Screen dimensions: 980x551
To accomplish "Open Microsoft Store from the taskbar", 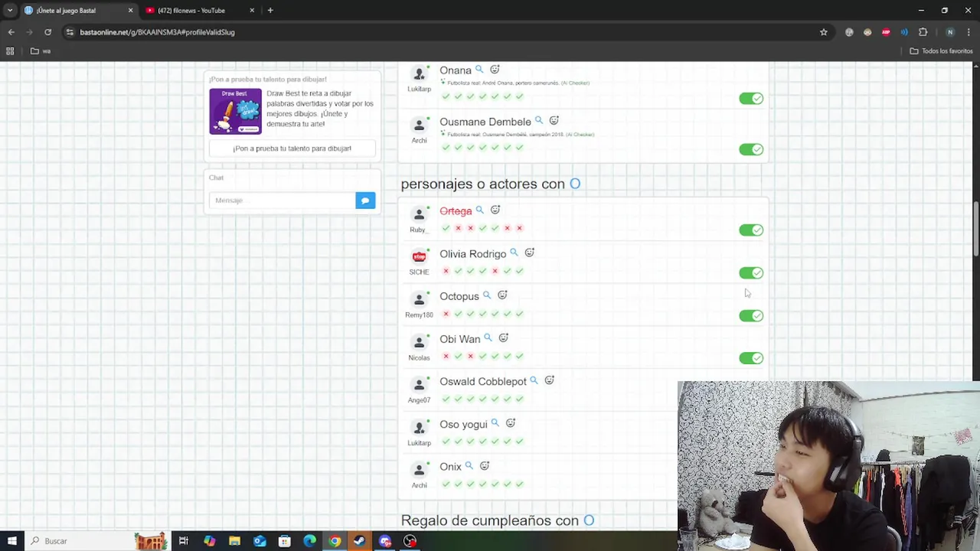I will coord(284,541).
